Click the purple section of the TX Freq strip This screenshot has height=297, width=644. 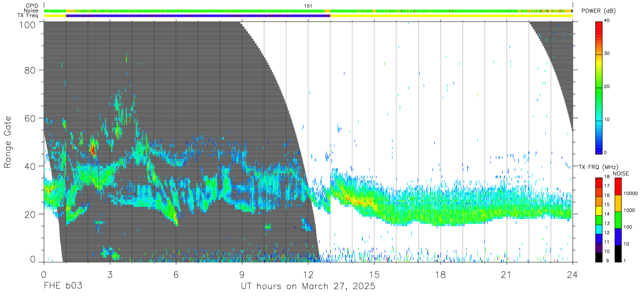[x=198, y=16]
